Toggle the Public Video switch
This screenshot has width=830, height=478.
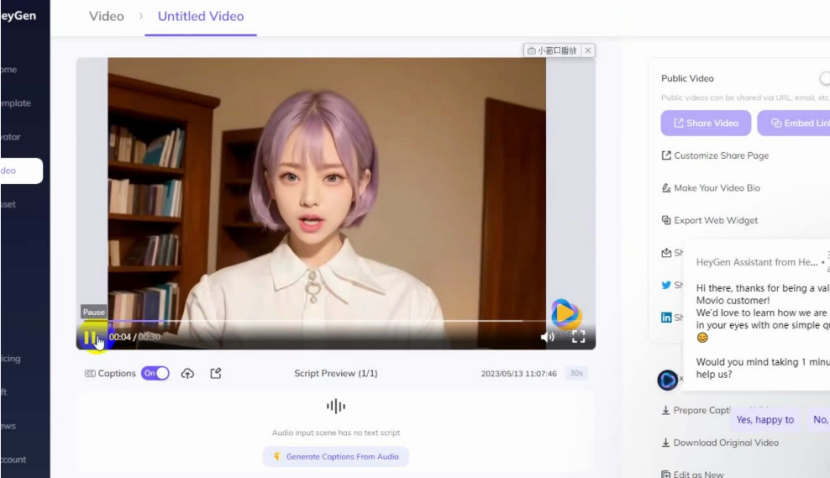(x=824, y=78)
